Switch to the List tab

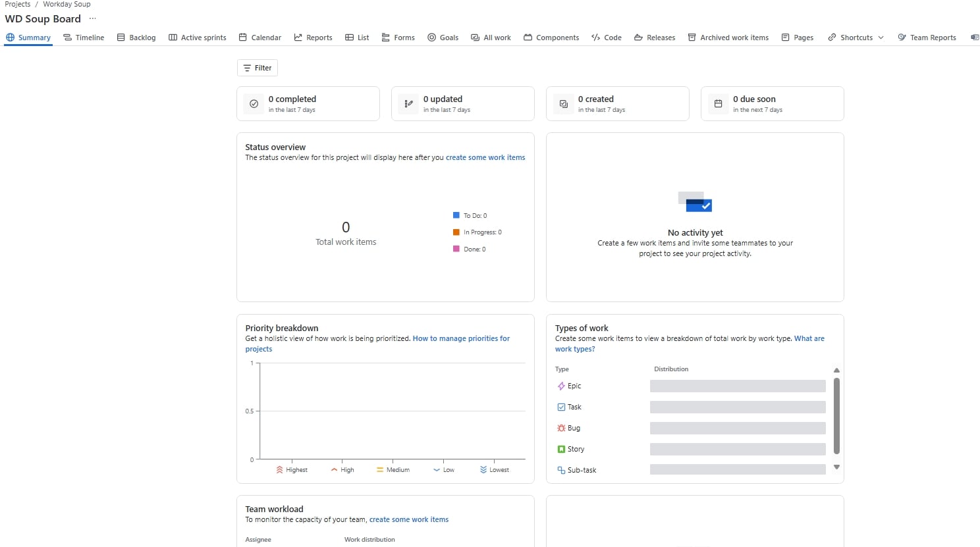[357, 38]
